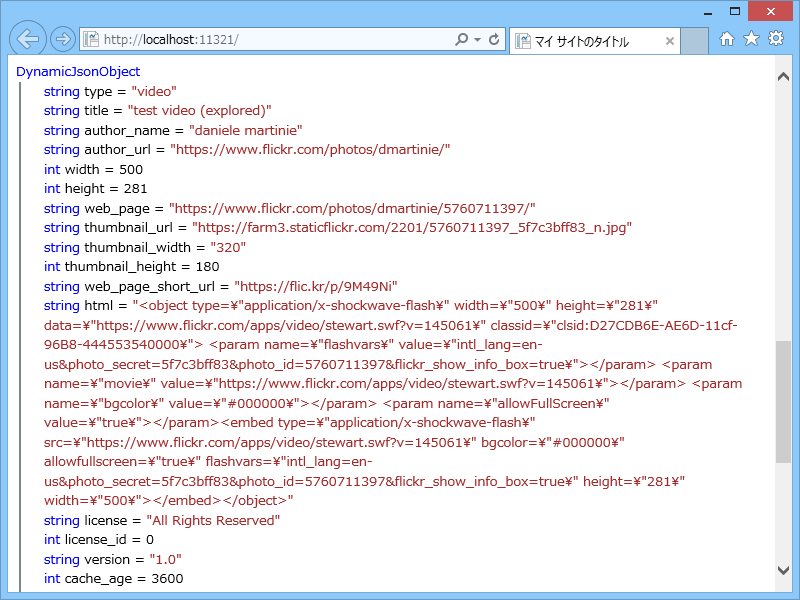Close the マイ サイトのタイトル tab
The image size is (800, 600).
[x=670, y=41]
